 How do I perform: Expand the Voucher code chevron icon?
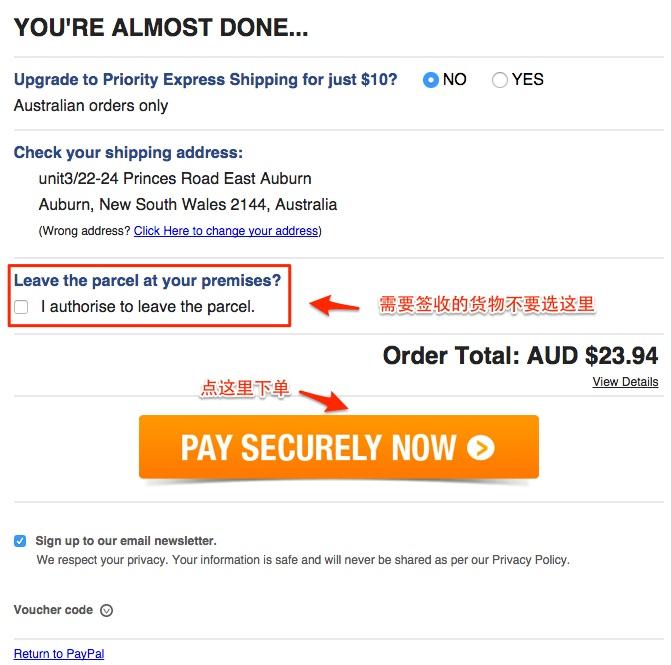(106, 610)
